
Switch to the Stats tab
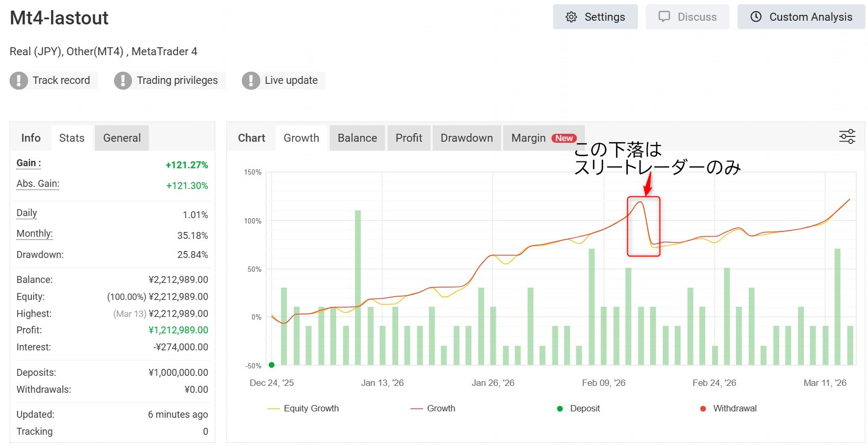(x=72, y=138)
